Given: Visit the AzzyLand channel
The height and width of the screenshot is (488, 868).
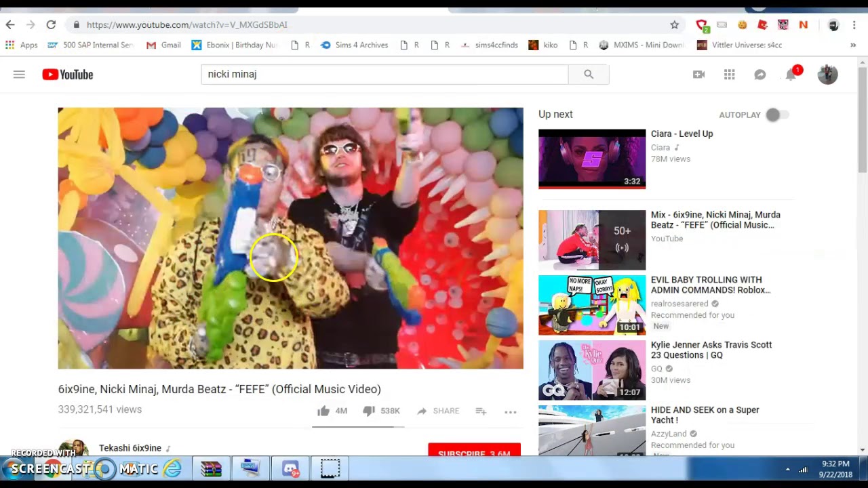Looking at the screenshot, I should coord(669,434).
